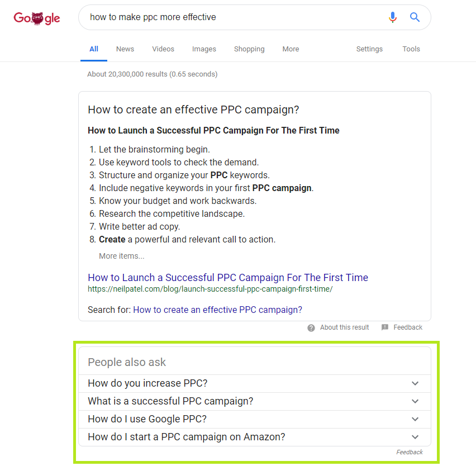Expand "How do I use Google PPC?" chevron
The height and width of the screenshot is (466, 476).
[x=415, y=419]
